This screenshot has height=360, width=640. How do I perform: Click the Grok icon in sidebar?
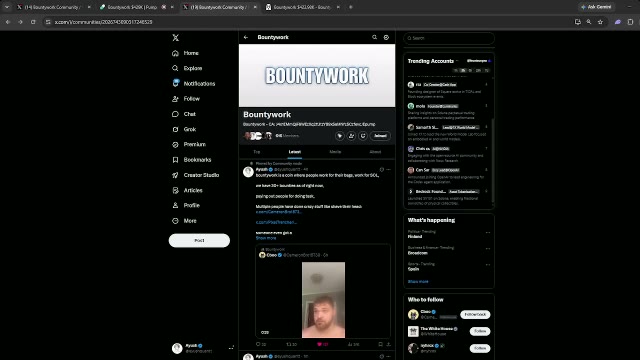pyautogui.click(x=176, y=129)
